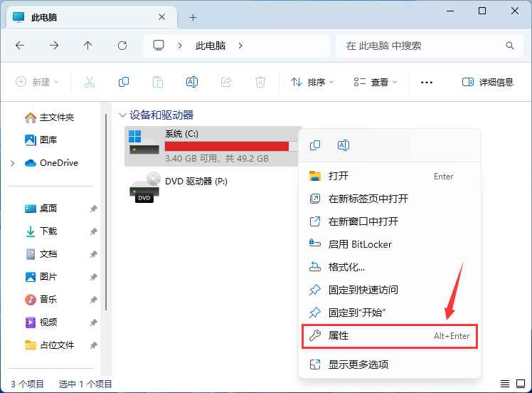Choose 启用 BitLocker from context menu
Image resolution: width=532 pixels, height=393 pixels.
click(390, 244)
